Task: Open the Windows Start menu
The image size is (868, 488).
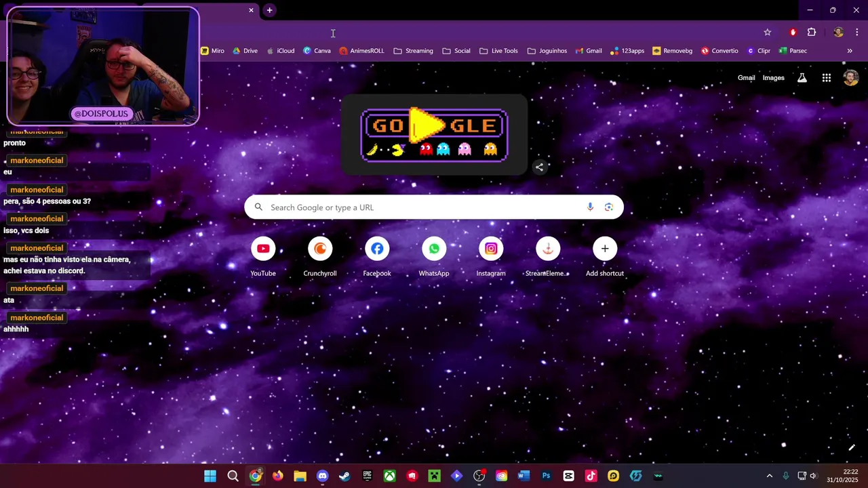Action: pyautogui.click(x=210, y=476)
